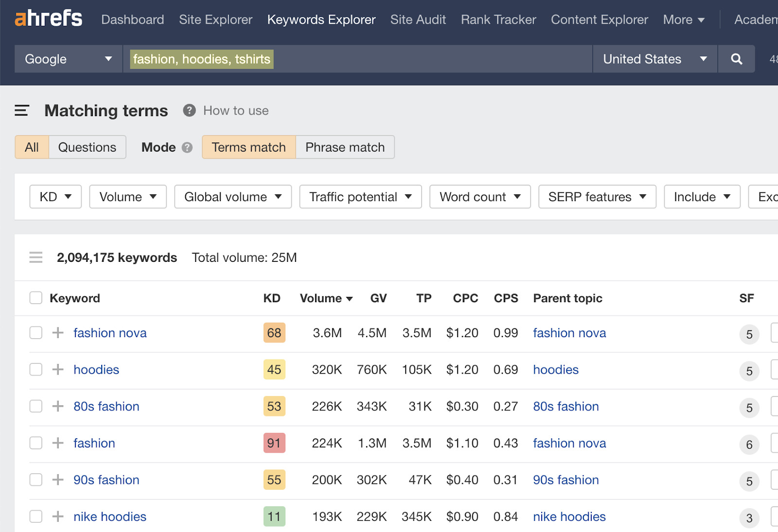
Task: Click the list icon beside 2,094,175 keywords
Action: coord(36,257)
